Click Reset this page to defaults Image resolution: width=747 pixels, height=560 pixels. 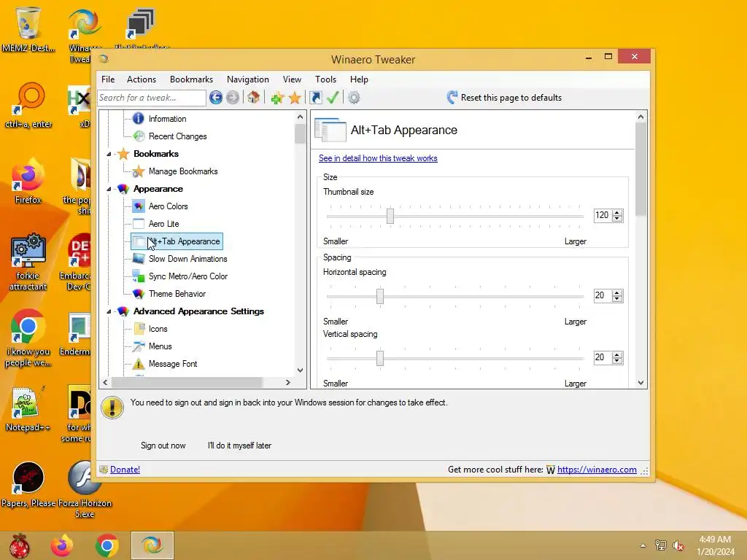505,98
